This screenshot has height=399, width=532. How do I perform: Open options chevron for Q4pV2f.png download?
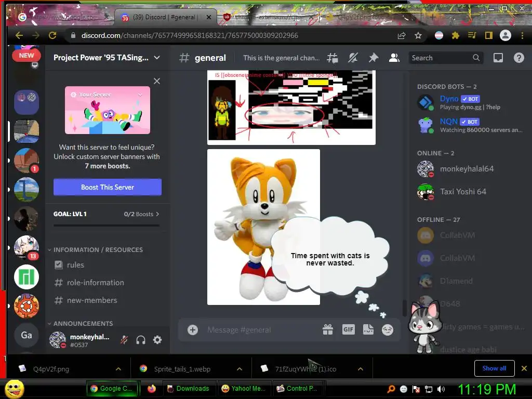(x=118, y=369)
